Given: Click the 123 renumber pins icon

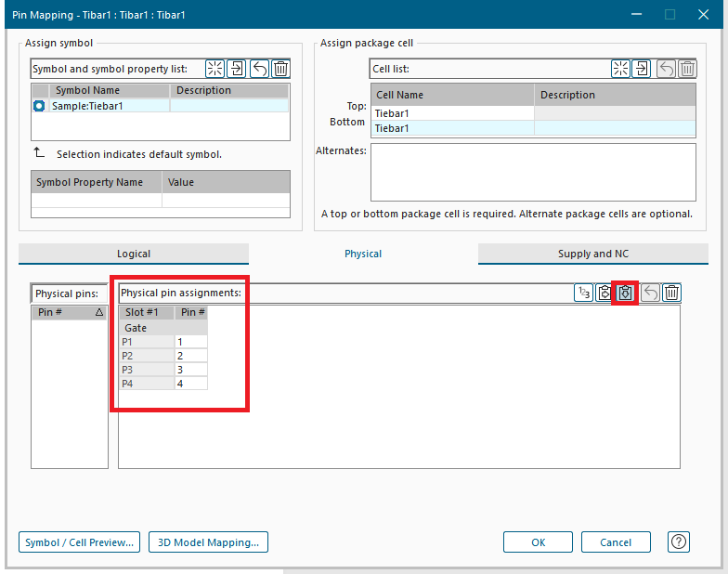Looking at the screenshot, I should tap(583, 293).
